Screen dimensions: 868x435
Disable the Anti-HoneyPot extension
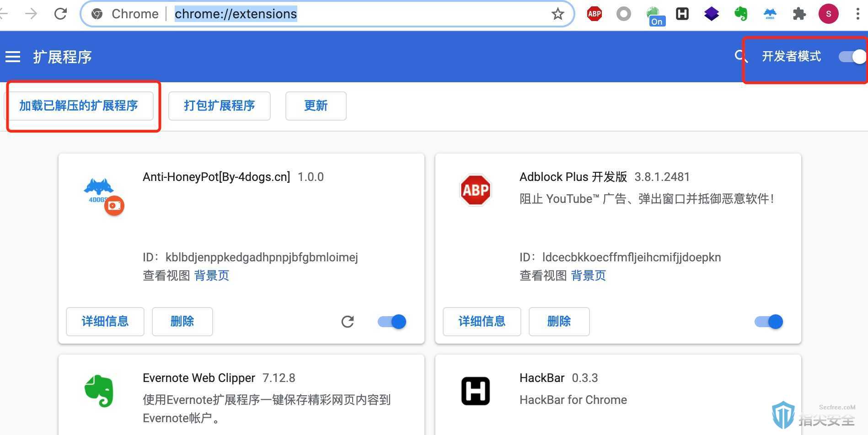click(x=392, y=322)
